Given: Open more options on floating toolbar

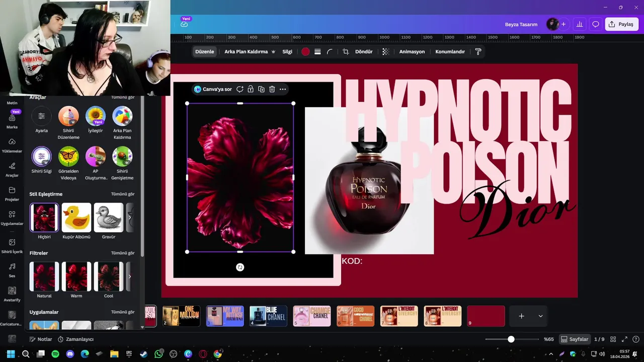Looking at the screenshot, I should coord(283,89).
